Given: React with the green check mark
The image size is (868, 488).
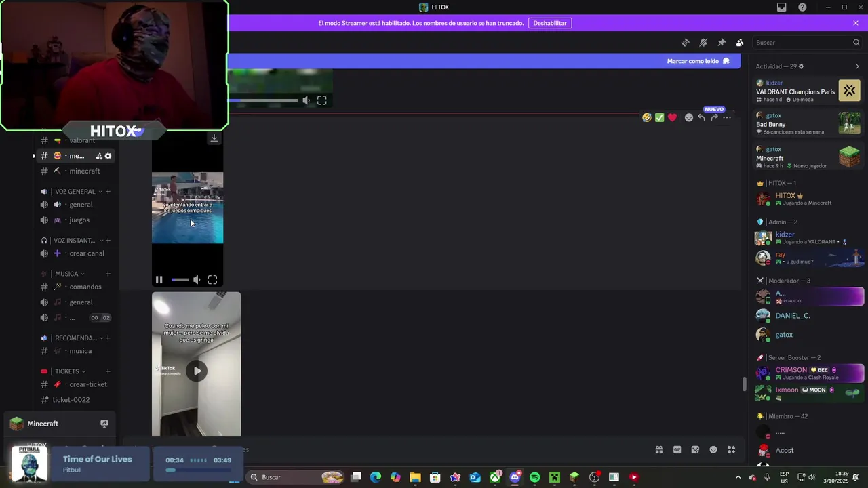Looking at the screenshot, I should 659,117.
